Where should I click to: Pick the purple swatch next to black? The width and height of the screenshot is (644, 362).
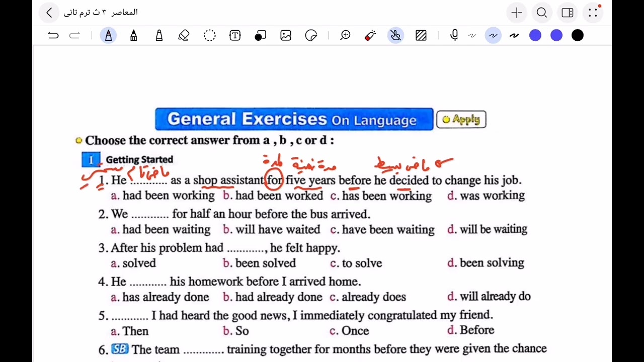556,35
